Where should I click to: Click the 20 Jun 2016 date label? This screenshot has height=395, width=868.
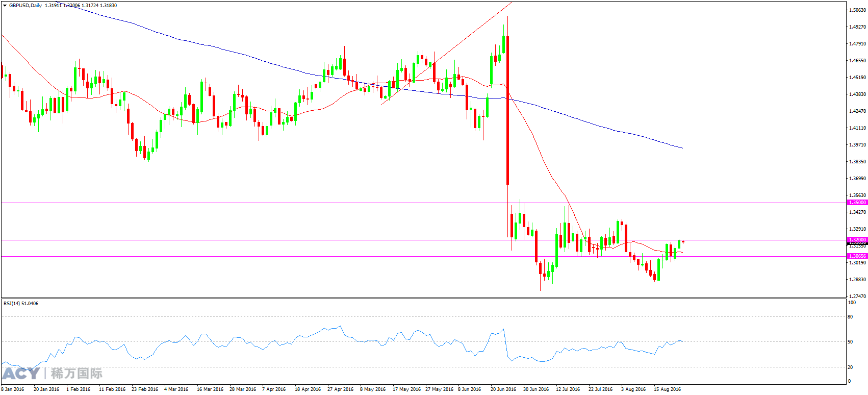coord(503,389)
